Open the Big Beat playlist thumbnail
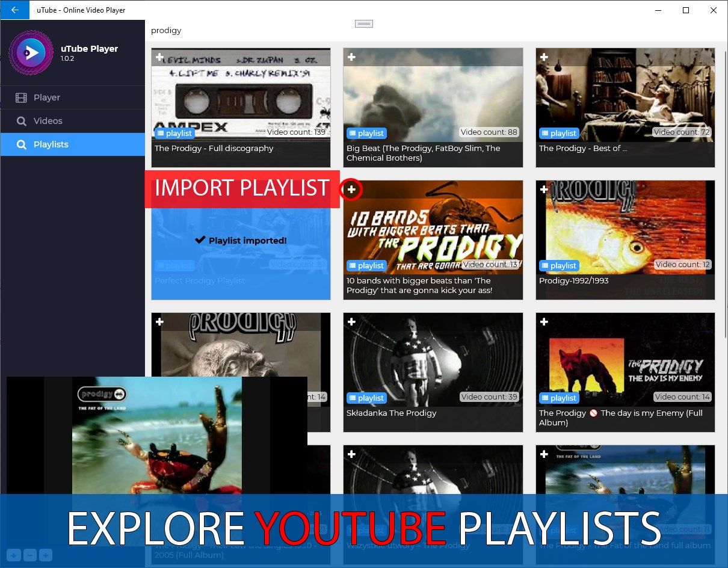728x568 pixels. pyautogui.click(x=433, y=94)
